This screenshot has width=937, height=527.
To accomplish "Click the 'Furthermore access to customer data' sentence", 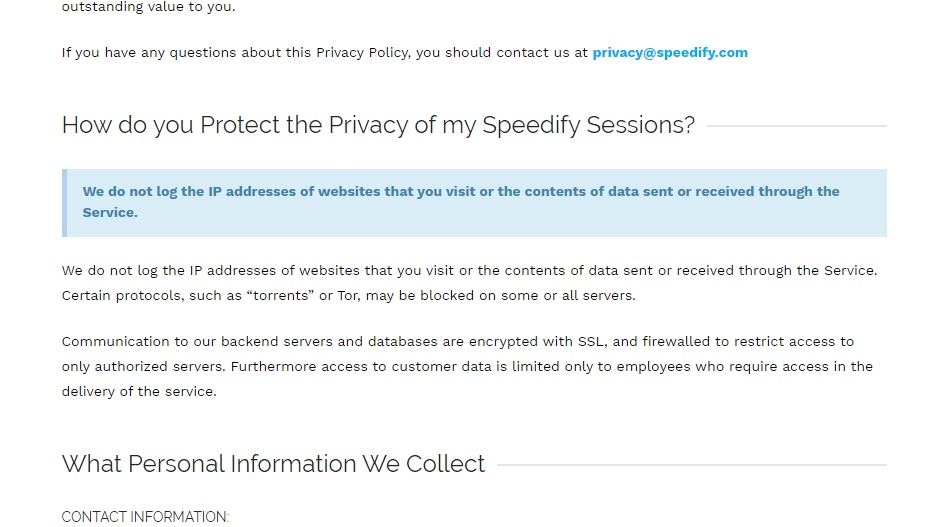I will (x=552, y=367).
